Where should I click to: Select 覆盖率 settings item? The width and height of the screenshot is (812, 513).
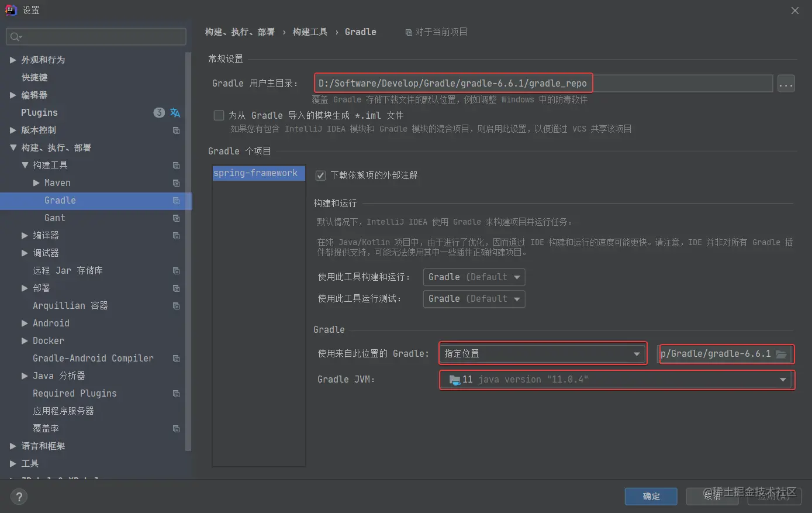pyautogui.click(x=46, y=428)
